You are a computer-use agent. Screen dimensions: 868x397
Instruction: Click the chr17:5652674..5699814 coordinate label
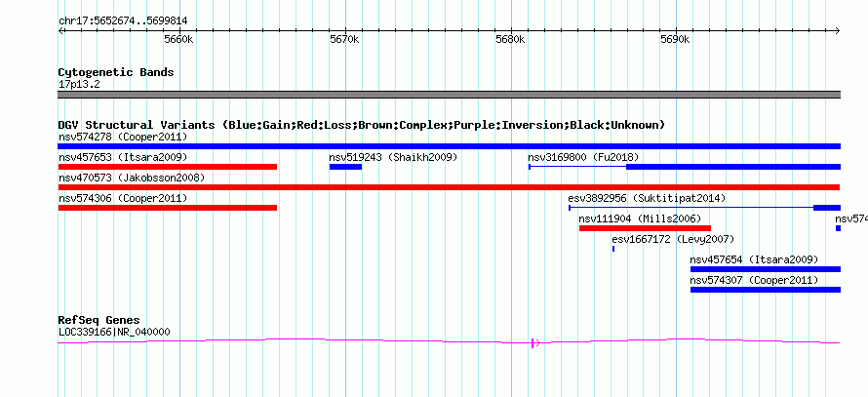123,21
